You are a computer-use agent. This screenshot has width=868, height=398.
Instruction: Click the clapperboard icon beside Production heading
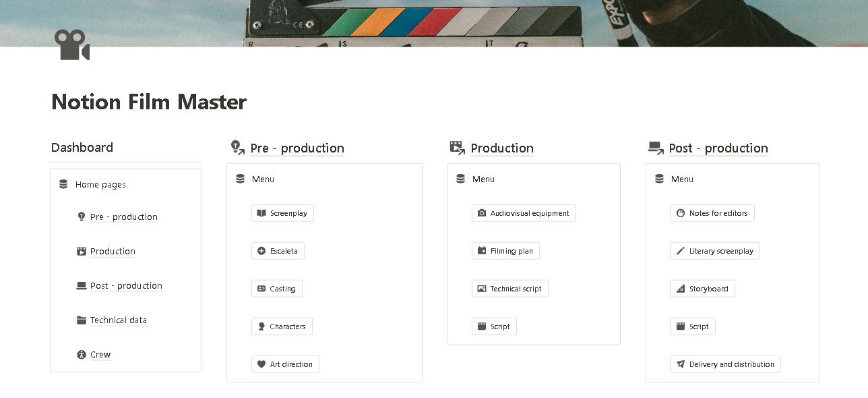[457, 148]
